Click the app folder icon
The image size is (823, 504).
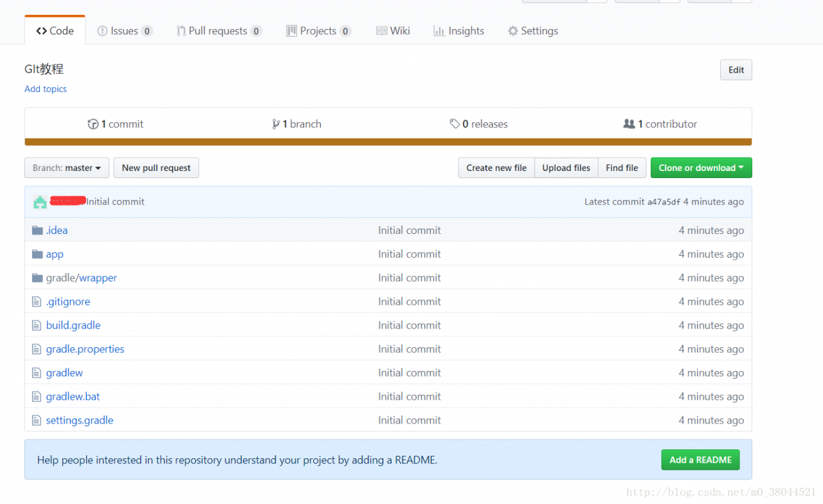click(37, 254)
